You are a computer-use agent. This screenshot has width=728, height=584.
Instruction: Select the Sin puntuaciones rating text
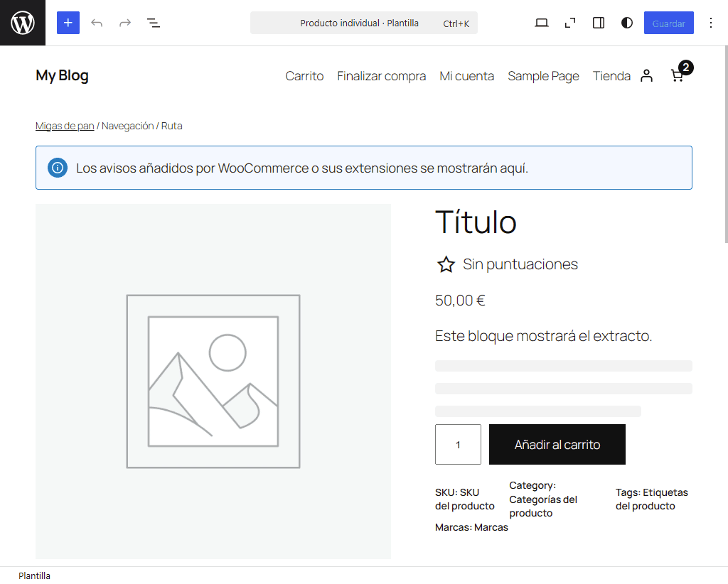520,264
